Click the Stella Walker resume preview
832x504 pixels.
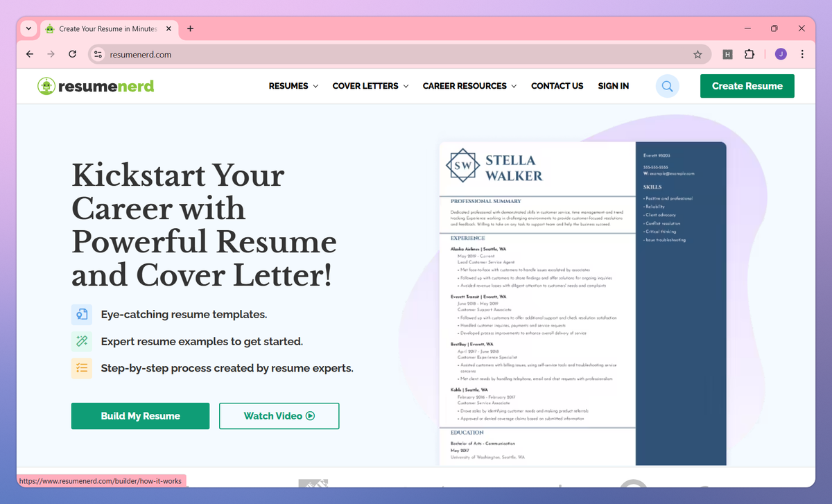point(583,304)
